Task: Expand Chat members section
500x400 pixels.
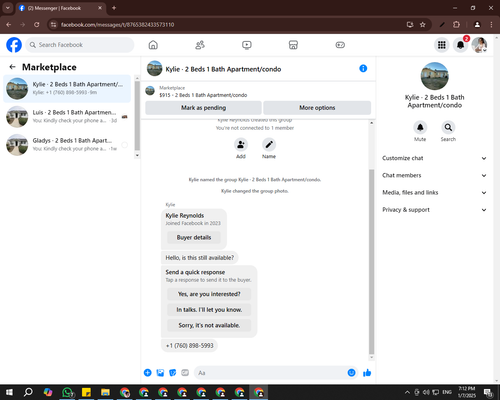Action: (x=434, y=175)
